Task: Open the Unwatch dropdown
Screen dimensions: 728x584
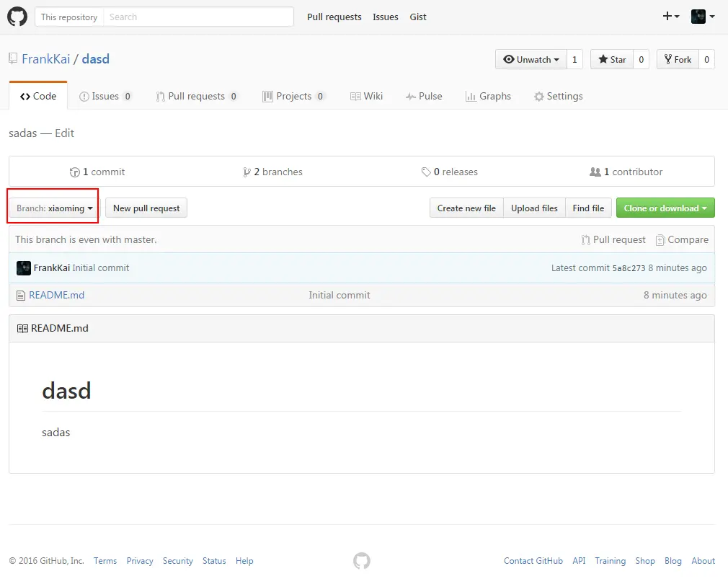Action: (x=531, y=59)
